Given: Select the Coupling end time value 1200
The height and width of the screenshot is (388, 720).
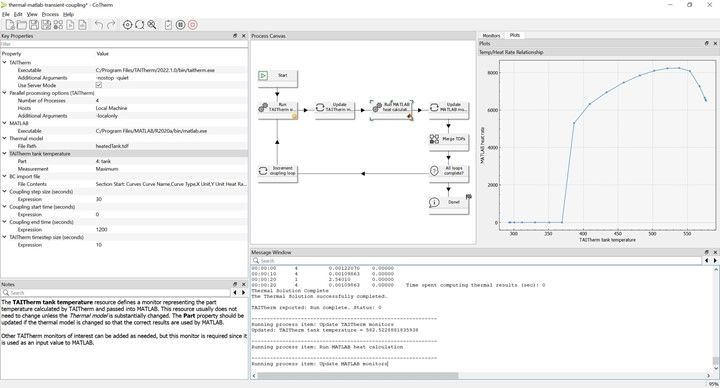Looking at the screenshot, I should pyautogui.click(x=101, y=230).
